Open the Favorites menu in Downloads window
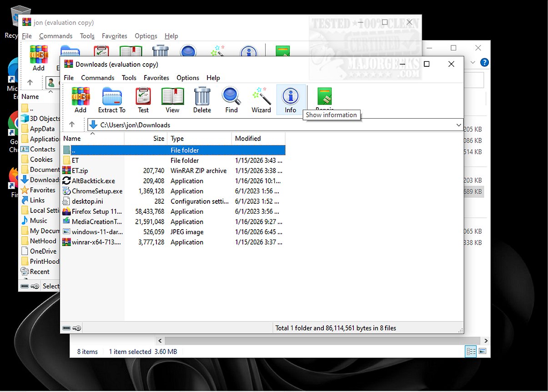The width and height of the screenshot is (548, 392). [156, 78]
